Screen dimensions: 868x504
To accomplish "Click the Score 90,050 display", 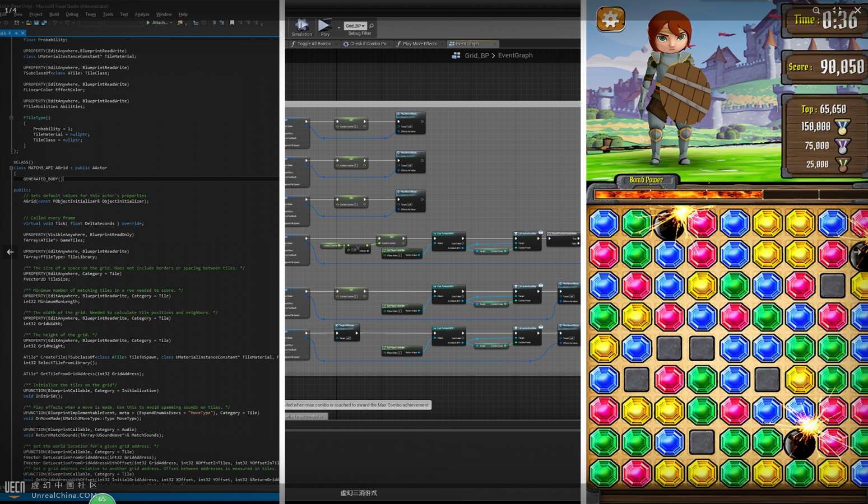I will point(826,67).
